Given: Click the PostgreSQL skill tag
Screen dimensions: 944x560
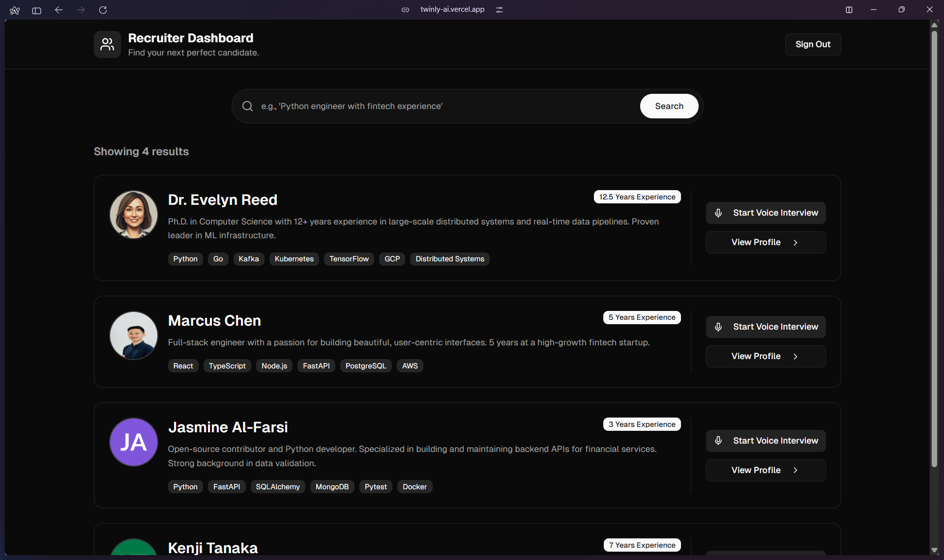Looking at the screenshot, I should tap(366, 366).
